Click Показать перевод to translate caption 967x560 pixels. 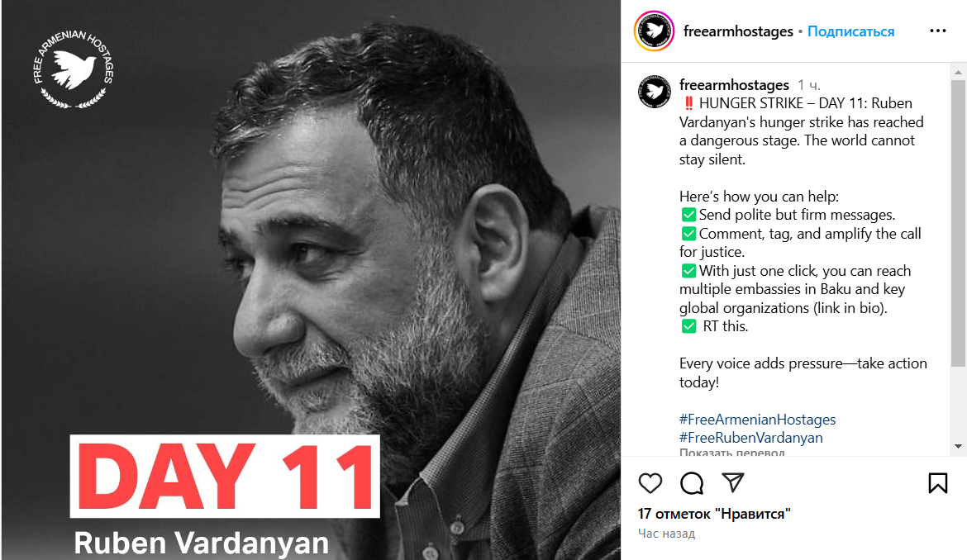click(732, 452)
